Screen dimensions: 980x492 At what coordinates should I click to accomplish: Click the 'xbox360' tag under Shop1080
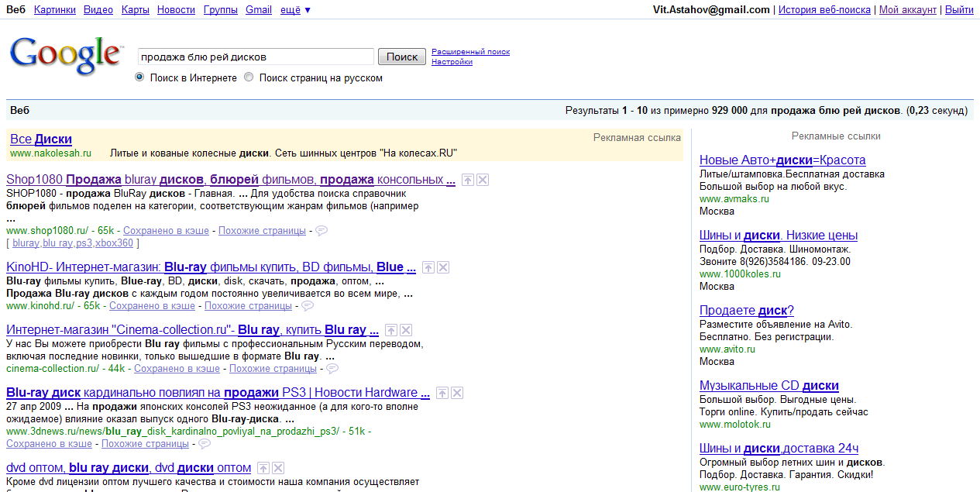coord(114,243)
